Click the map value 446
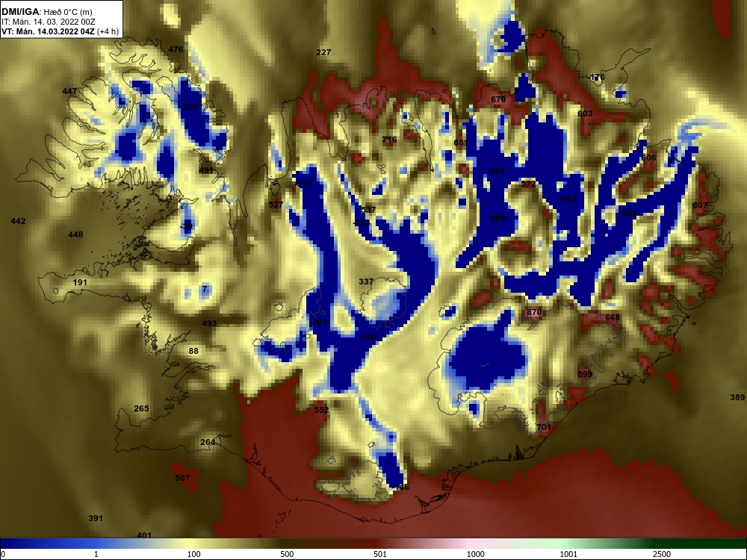Image resolution: width=747 pixels, height=560 pixels. pos(402,487)
